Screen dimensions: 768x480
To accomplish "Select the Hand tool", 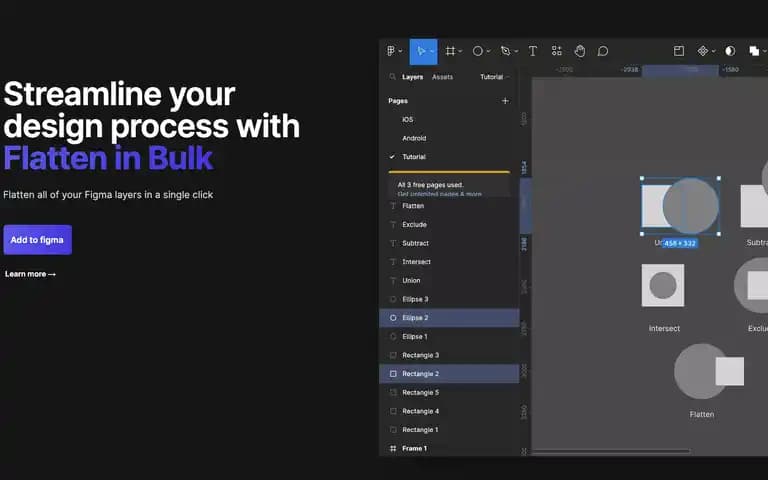I will pos(580,51).
